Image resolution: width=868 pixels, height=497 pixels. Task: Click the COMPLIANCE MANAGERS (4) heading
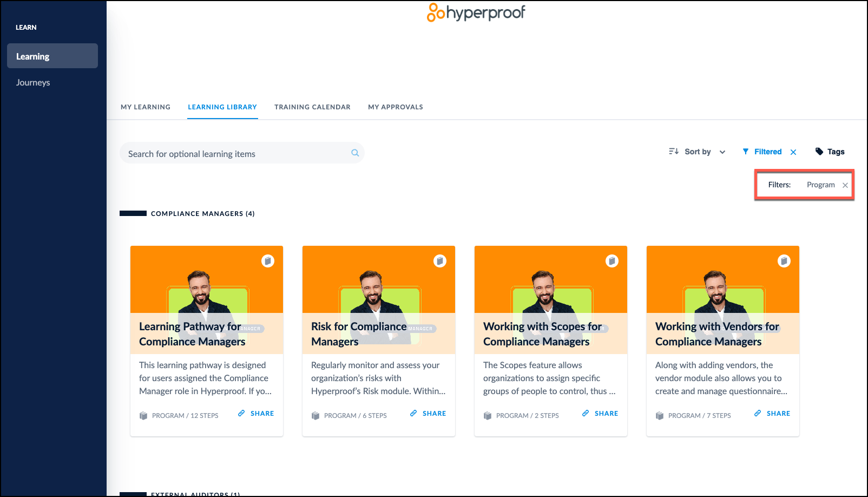(x=202, y=214)
